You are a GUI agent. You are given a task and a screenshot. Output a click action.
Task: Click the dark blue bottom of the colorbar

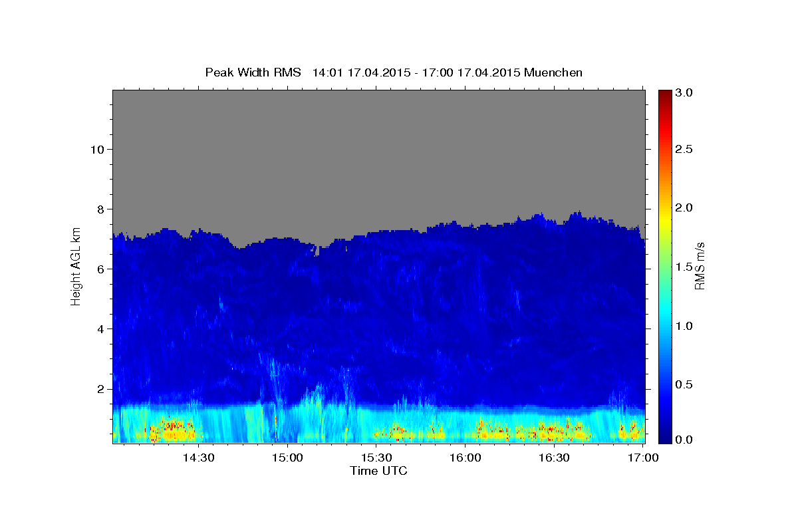click(664, 438)
